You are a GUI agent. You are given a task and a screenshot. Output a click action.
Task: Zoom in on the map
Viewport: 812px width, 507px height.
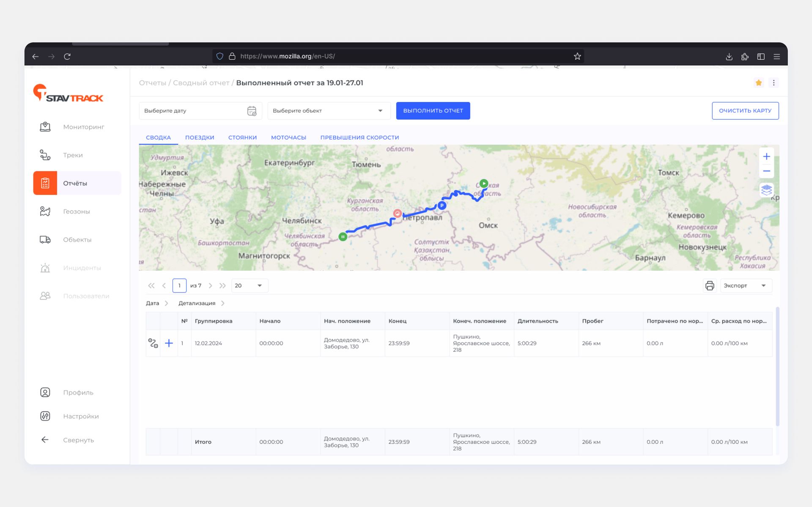[x=766, y=156]
